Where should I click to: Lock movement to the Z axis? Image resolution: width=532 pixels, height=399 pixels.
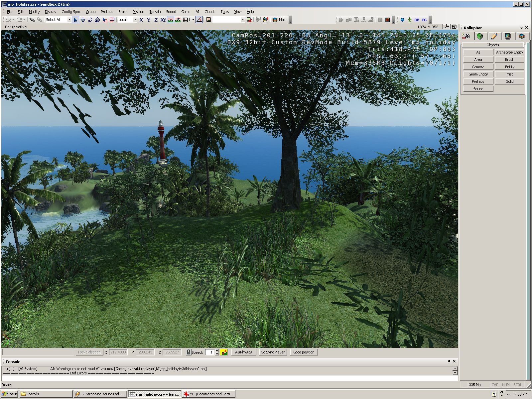(156, 20)
